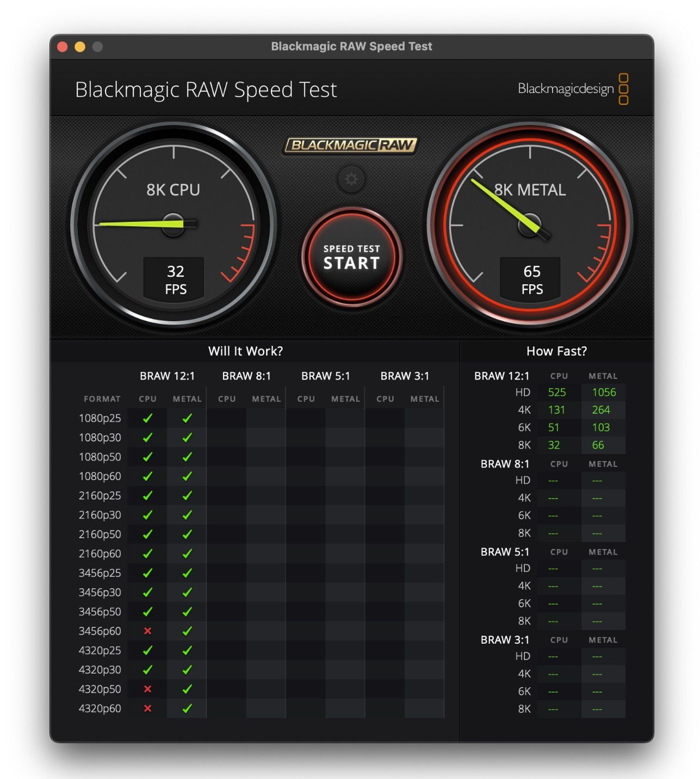Click the 65 FPS readout

point(531,279)
